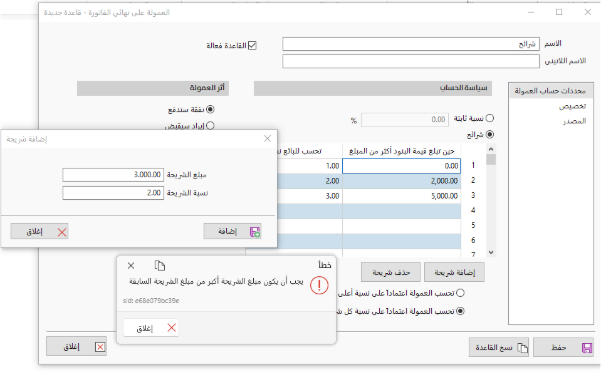Click the إضافة button in the add-slice dialog
The width and height of the screenshot is (601, 377).
[x=232, y=231]
